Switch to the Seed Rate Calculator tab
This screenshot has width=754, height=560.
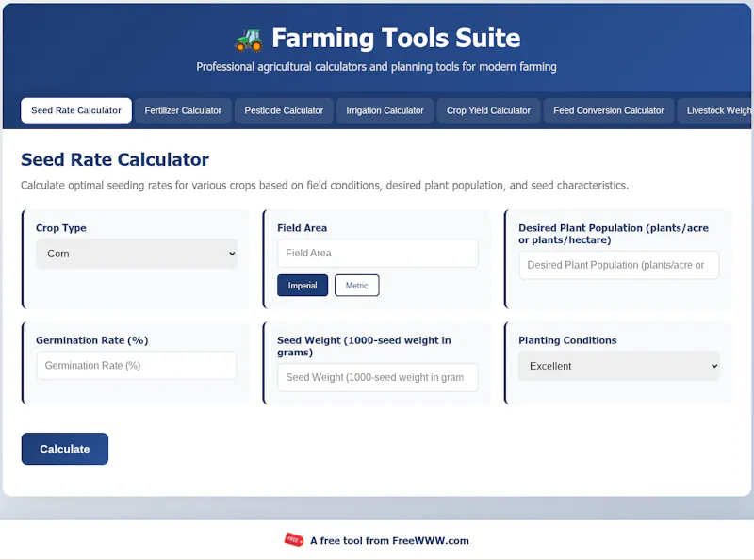(x=76, y=110)
